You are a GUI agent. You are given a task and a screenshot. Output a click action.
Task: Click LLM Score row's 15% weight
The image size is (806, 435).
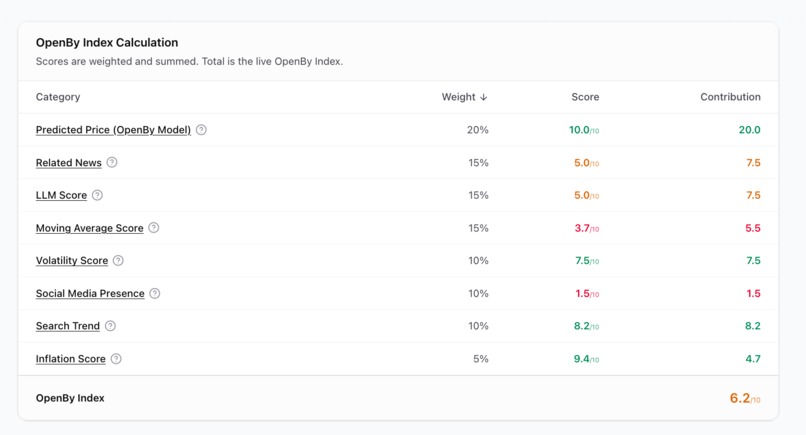(x=478, y=195)
